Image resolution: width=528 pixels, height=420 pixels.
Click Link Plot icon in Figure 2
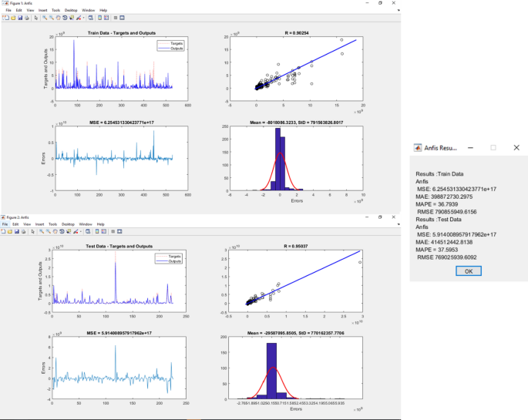point(88,231)
